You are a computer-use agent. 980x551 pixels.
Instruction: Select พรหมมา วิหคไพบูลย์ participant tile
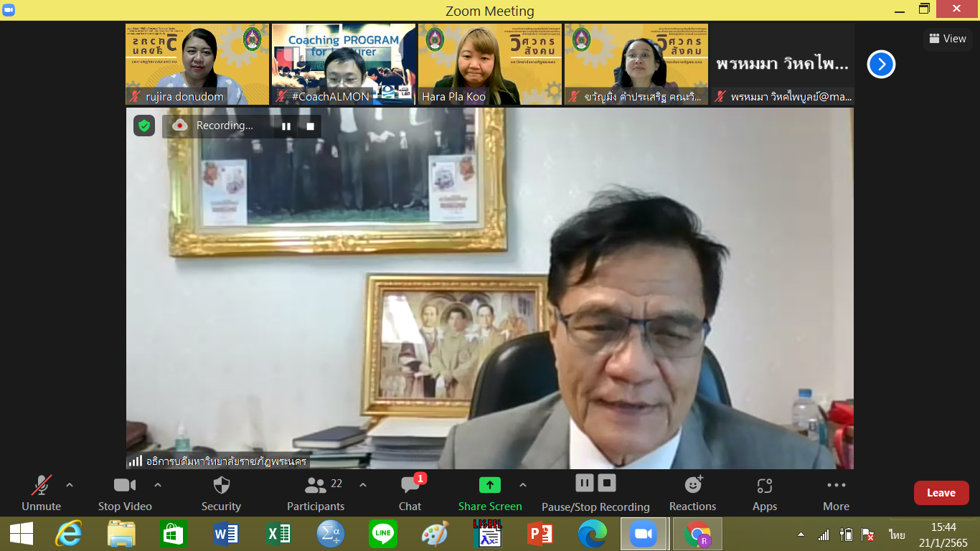click(x=783, y=65)
